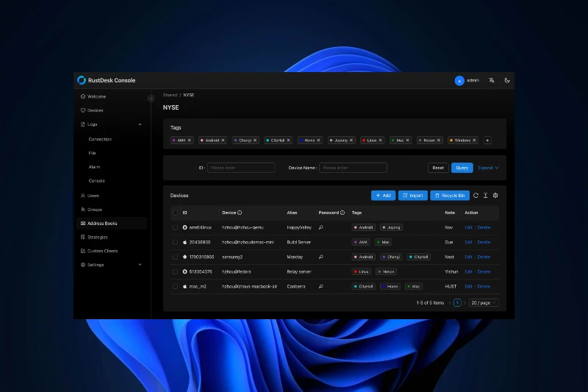Click the Shared breadcrumb link
The height and width of the screenshot is (392, 588).
[170, 95]
